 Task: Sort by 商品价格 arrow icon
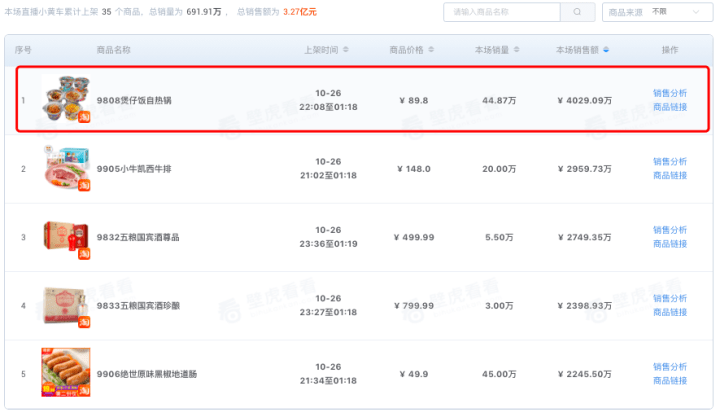(x=431, y=50)
